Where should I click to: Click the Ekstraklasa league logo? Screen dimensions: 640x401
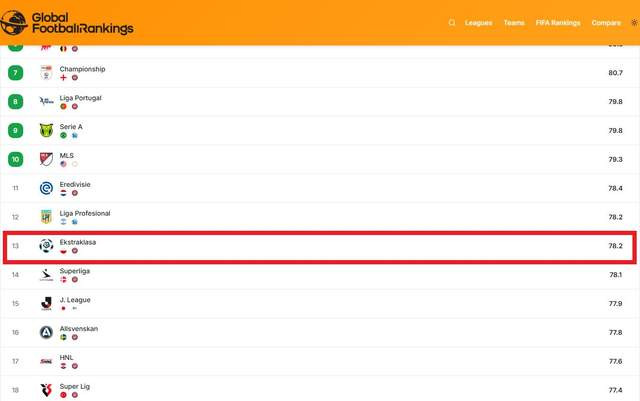pos(46,246)
